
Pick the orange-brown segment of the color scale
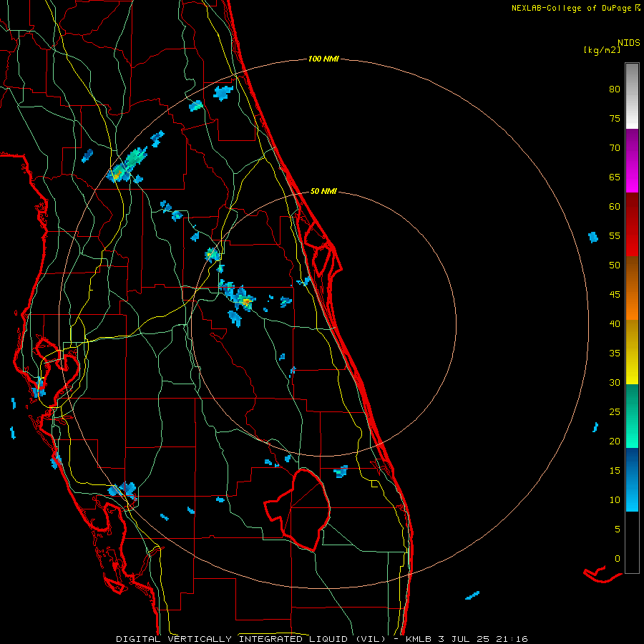coord(632,288)
